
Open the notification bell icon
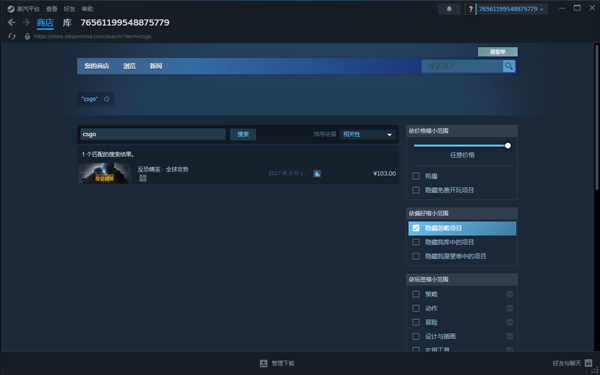(x=449, y=9)
